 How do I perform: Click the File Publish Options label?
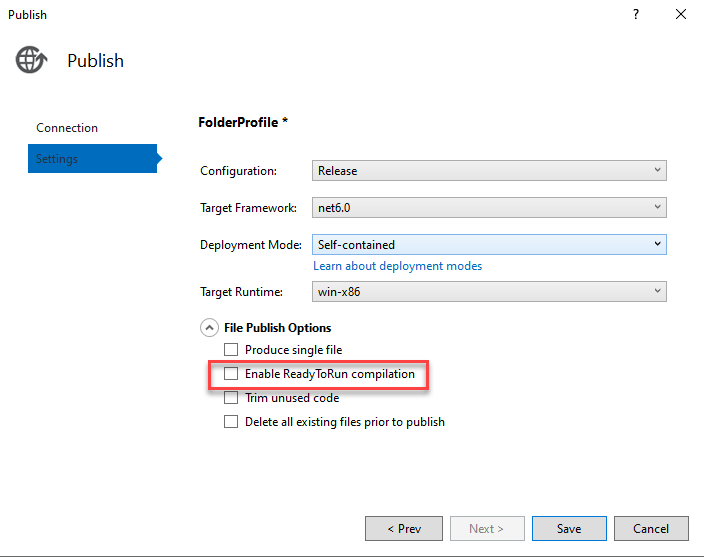277,328
